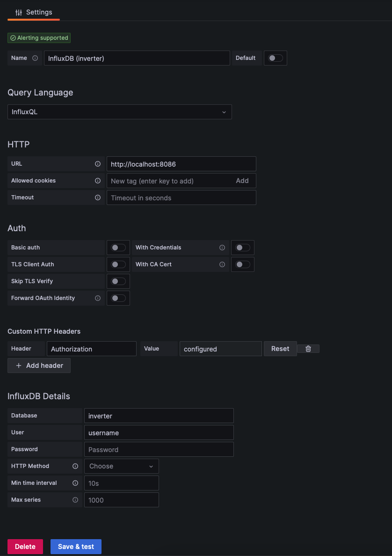Screen dimensions: 392x556
Task: Click the User input field
Action: [159, 432]
